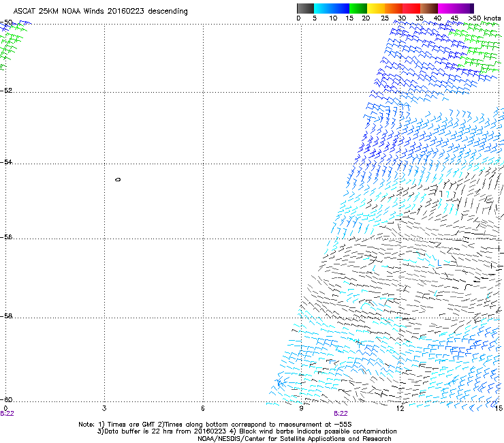Click the -52 latitude axis label
The image size is (504, 443).
pos(6,91)
